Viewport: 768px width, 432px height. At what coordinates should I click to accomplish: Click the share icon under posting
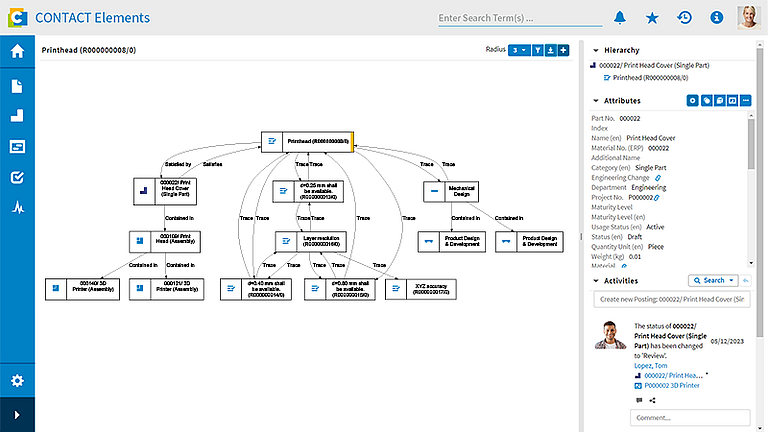click(x=652, y=400)
